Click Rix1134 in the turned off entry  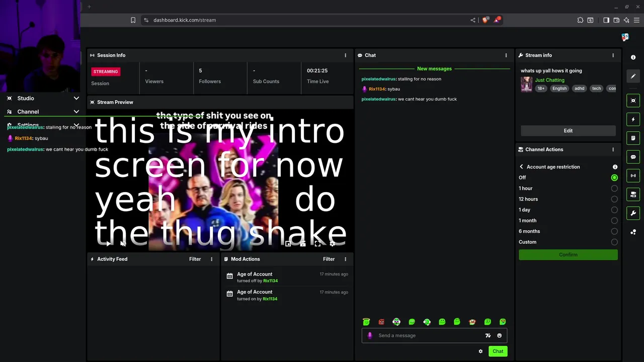click(270, 281)
